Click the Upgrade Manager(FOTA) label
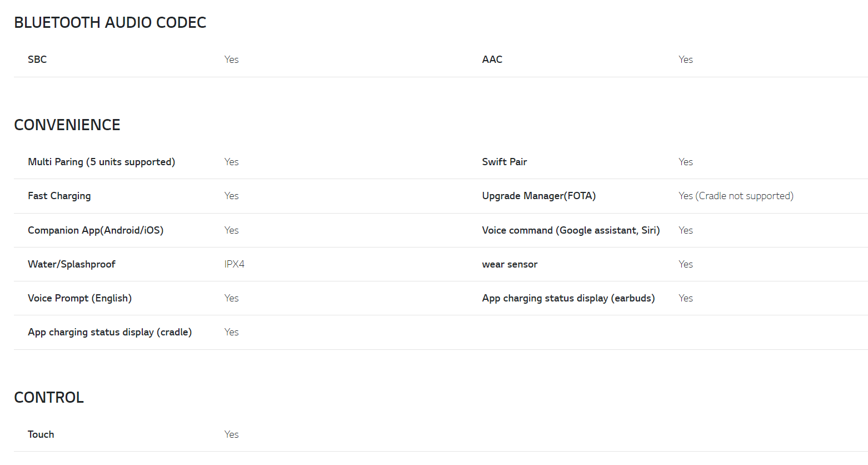 (538, 196)
